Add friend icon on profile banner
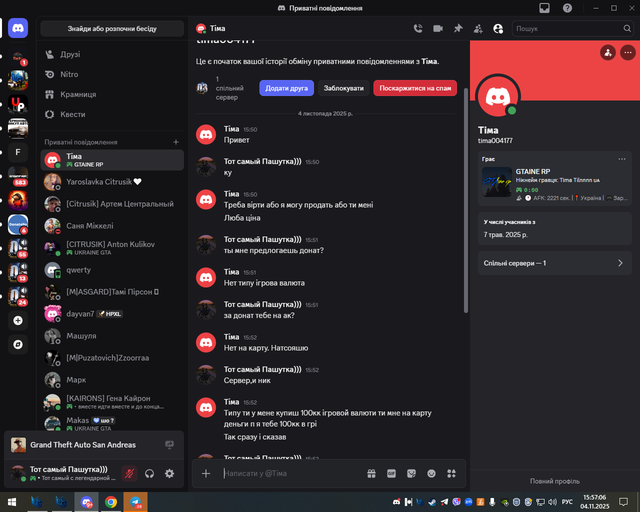 [608, 53]
